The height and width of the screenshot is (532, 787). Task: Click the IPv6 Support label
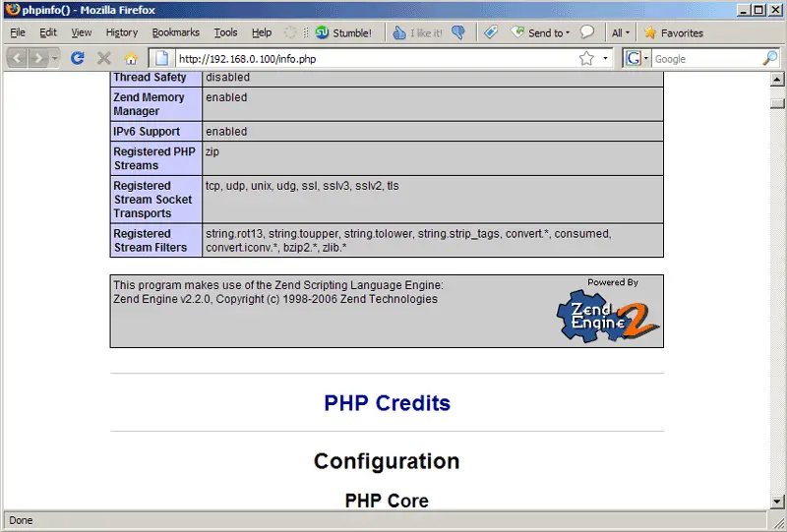[146, 132]
